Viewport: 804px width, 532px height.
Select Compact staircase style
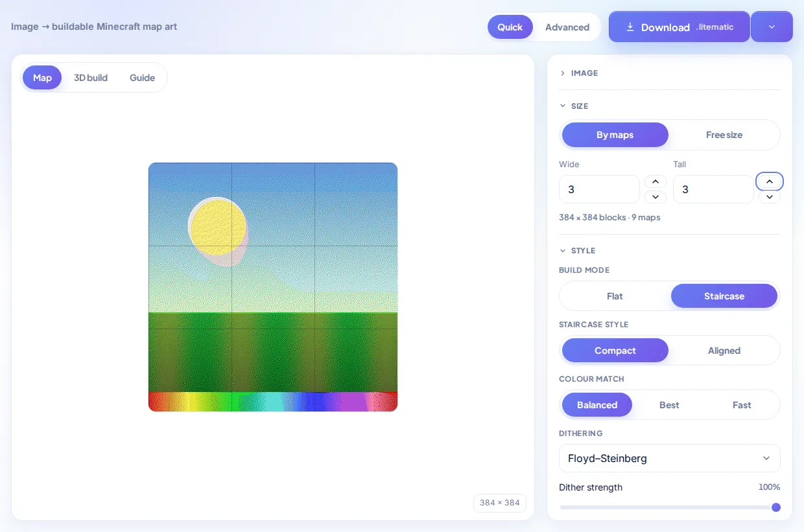[615, 351]
